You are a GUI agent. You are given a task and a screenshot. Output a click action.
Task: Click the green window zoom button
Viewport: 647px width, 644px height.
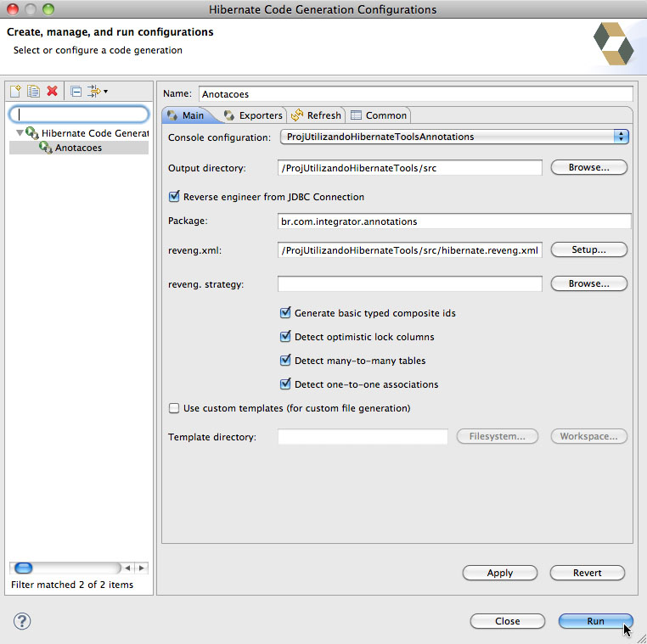click(48, 9)
